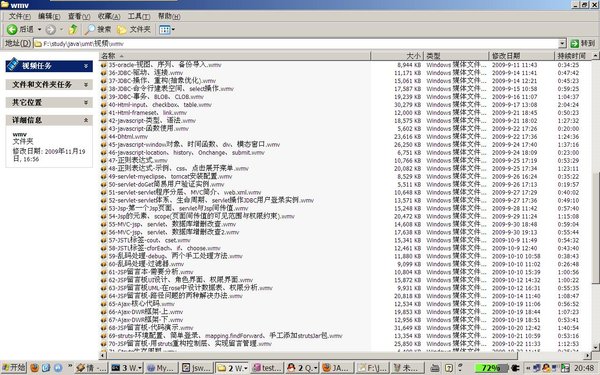Viewport: 600px width, 375px height.
Task: Click date 2009-10-20 12:42
Action: pyautogui.click(x=516, y=328)
